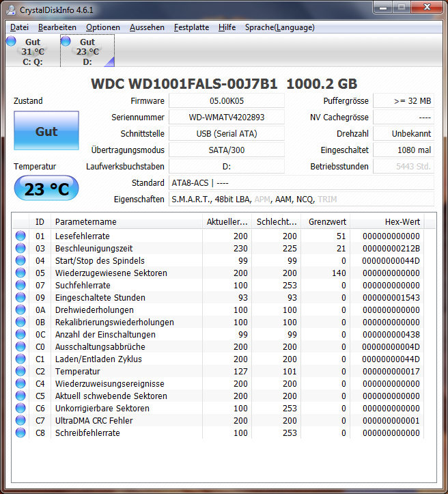Screen dimensions: 448x494
Task: Click the Hex-Wert column header
Action: pyautogui.click(x=387, y=222)
